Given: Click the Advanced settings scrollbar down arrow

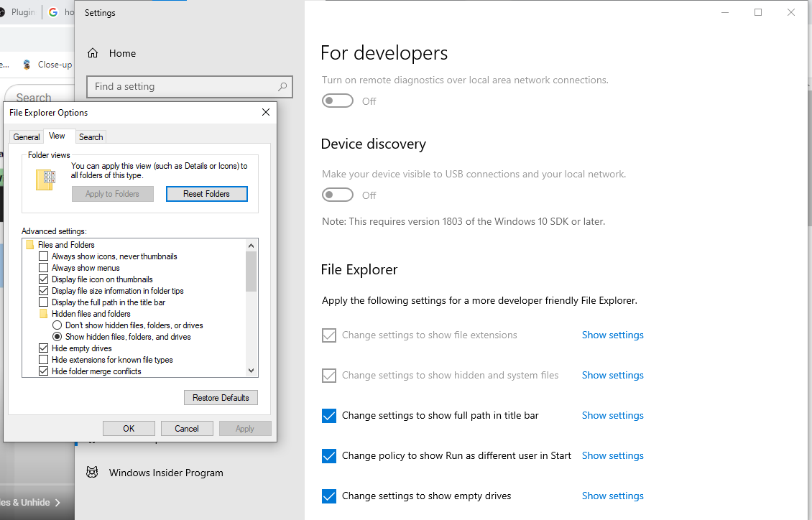Looking at the screenshot, I should pyautogui.click(x=251, y=370).
